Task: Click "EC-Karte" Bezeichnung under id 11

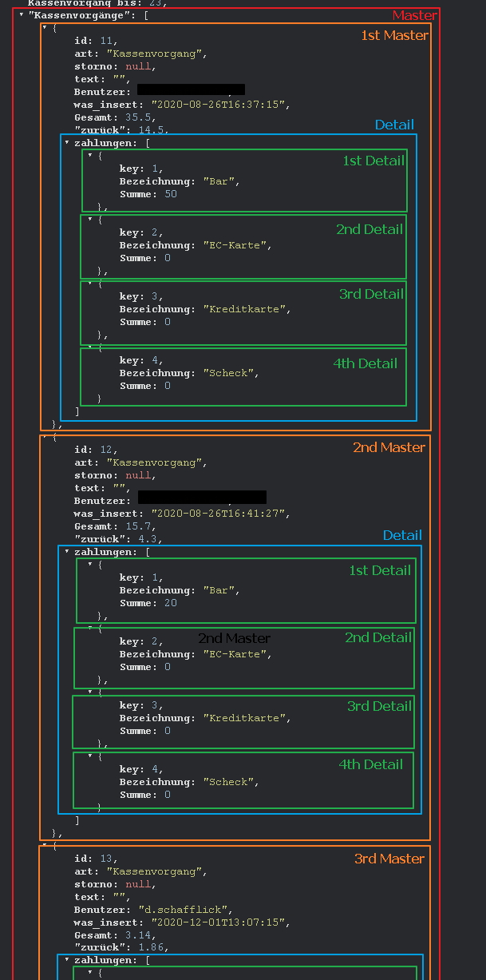Action: click(235, 245)
